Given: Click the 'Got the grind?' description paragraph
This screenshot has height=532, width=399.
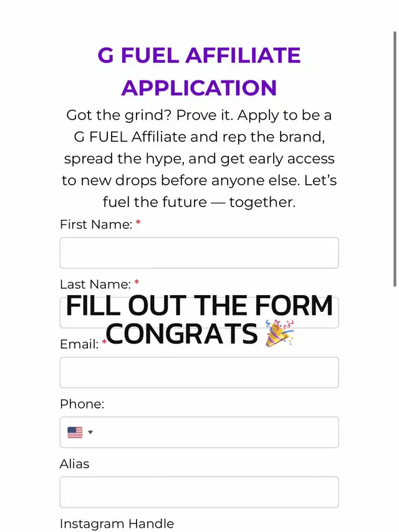Looking at the screenshot, I should [x=199, y=158].
